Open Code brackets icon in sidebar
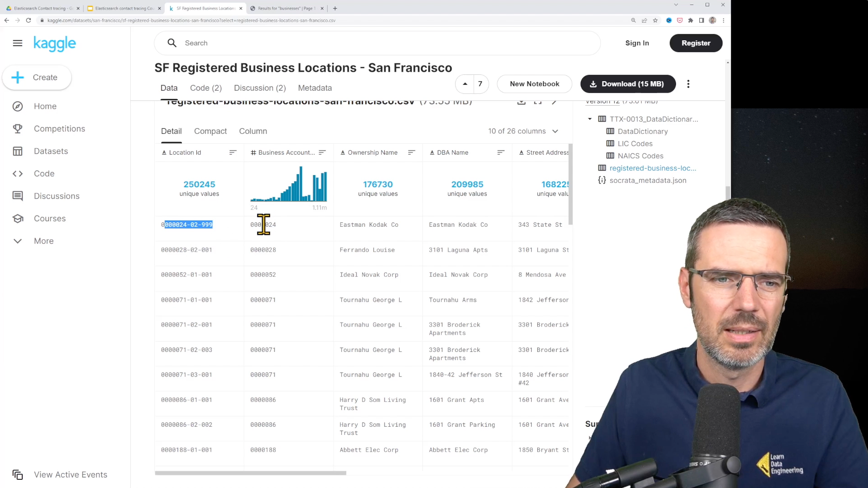This screenshot has height=488, width=868. pos(18,174)
